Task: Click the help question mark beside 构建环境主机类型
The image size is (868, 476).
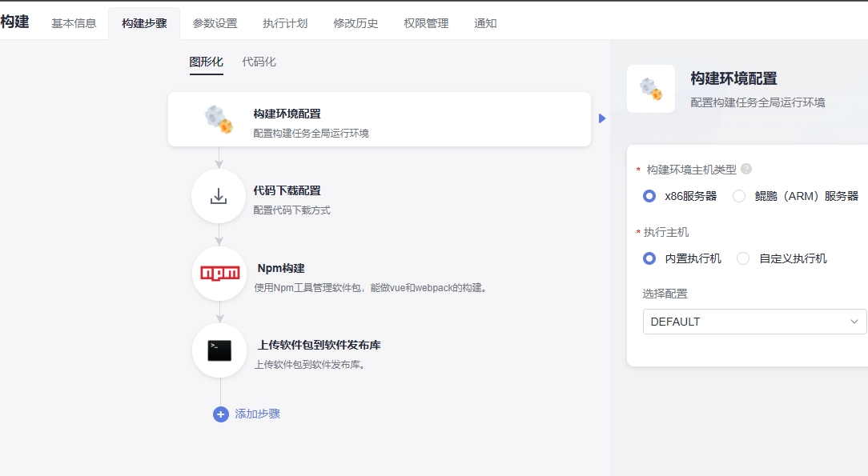Action: click(746, 170)
